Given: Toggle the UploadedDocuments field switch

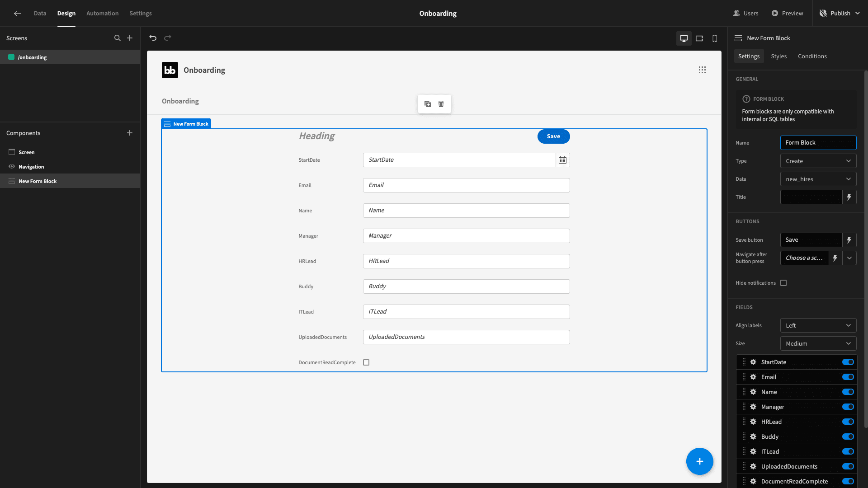Looking at the screenshot, I should click(x=848, y=466).
